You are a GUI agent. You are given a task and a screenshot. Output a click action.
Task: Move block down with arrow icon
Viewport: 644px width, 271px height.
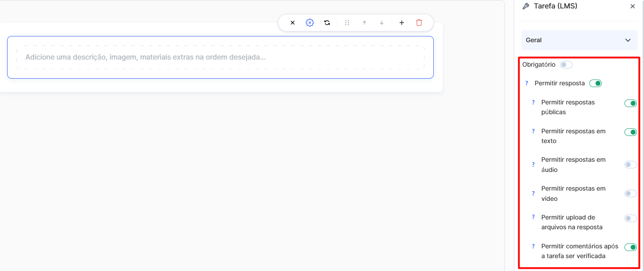(x=382, y=23)
